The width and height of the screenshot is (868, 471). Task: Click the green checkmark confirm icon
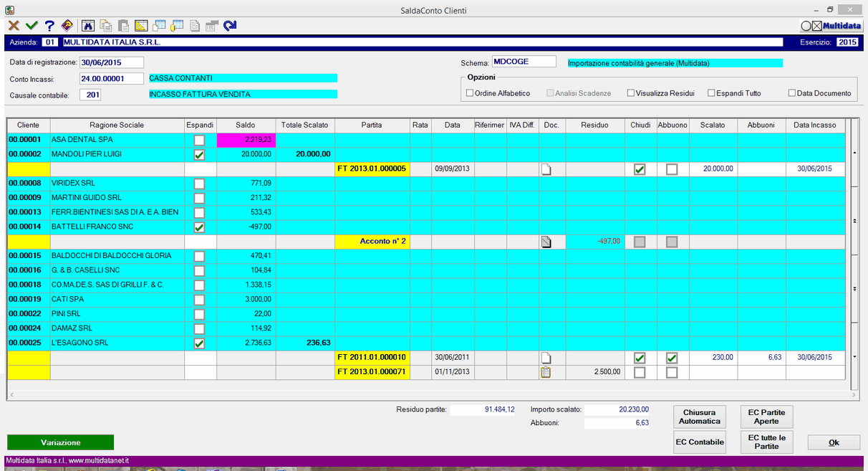click(32, 26)
